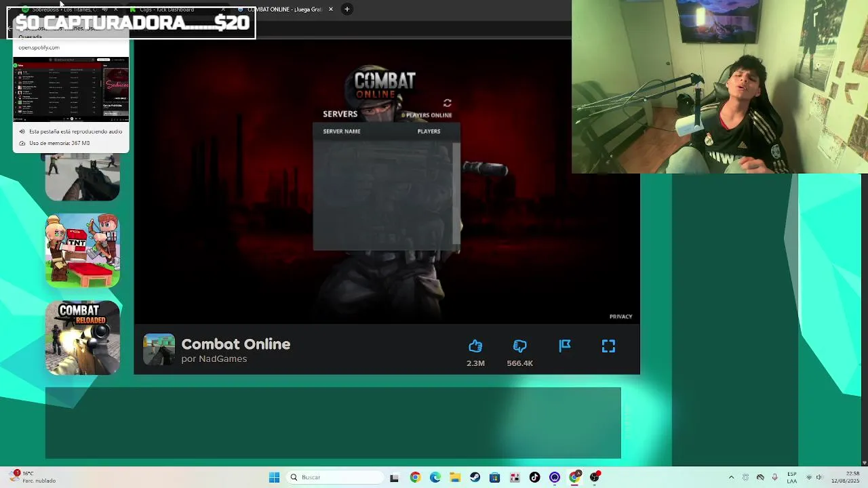Screen dimensions: 868x488
Task: Open a new browser tab
Action: tap(347, 9)
